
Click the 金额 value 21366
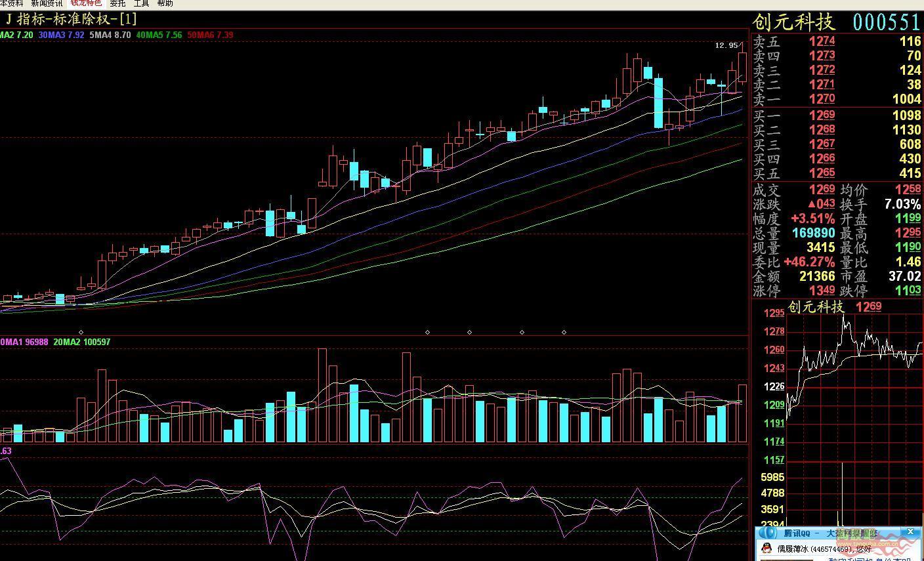[817, 276]
